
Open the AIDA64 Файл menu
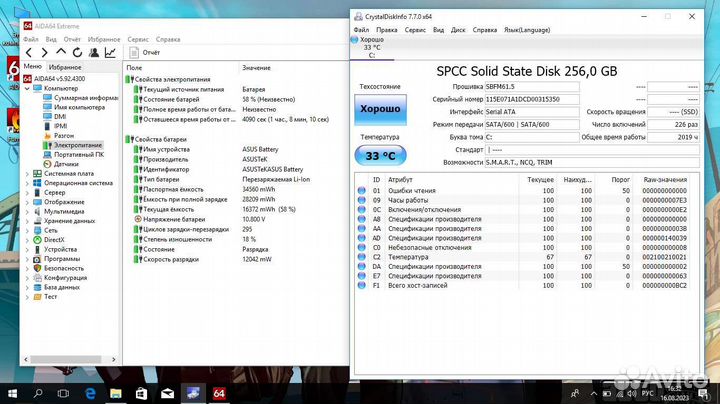pos(31,39)
